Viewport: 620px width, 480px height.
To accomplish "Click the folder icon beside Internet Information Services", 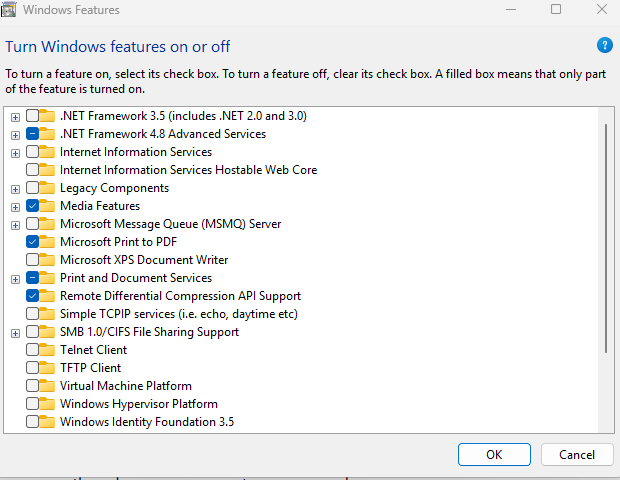I will (48, 152).
